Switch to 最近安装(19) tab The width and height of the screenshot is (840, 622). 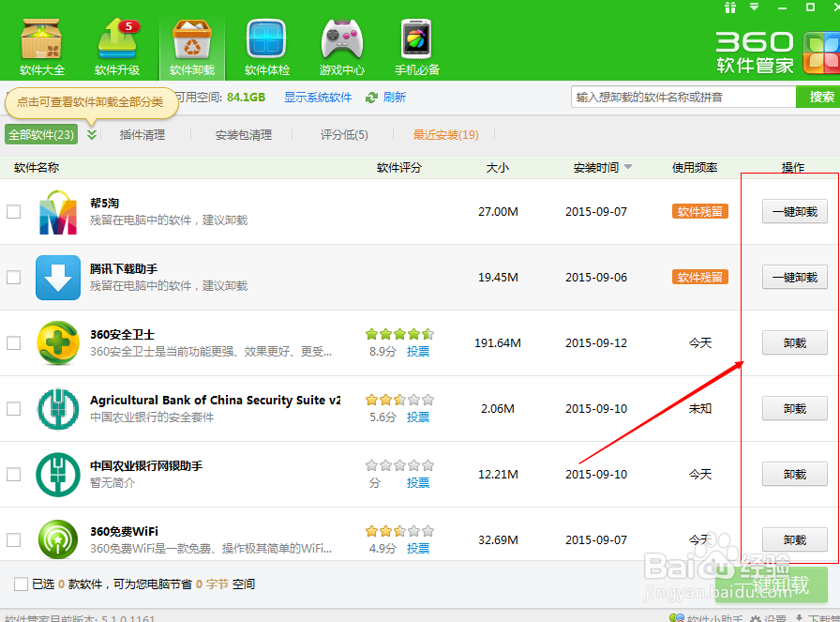(445, 134)
